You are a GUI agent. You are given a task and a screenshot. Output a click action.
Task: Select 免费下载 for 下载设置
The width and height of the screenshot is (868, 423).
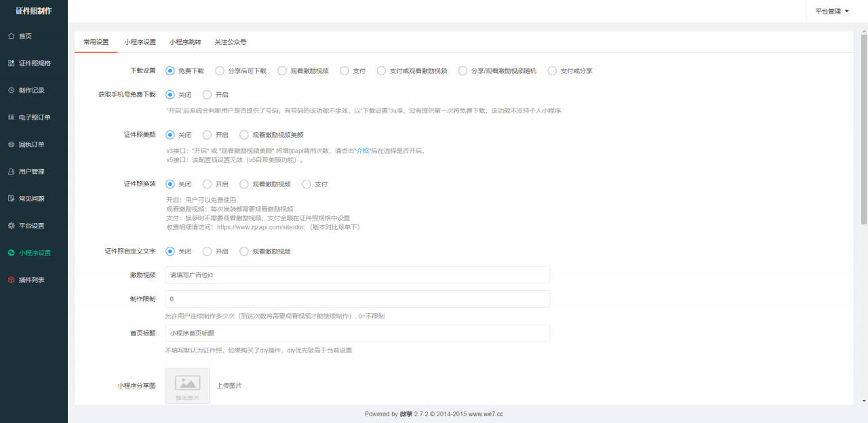[x=170, y=70]
